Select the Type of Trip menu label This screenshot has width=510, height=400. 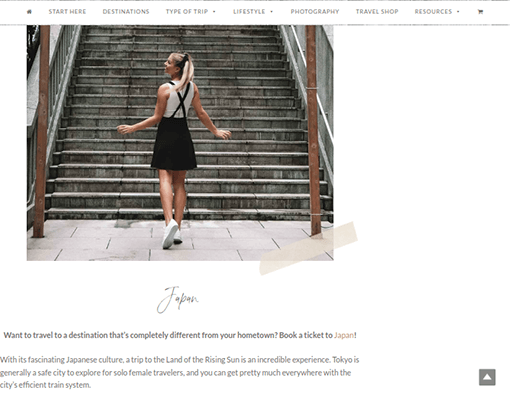click(x=187, y=12)
